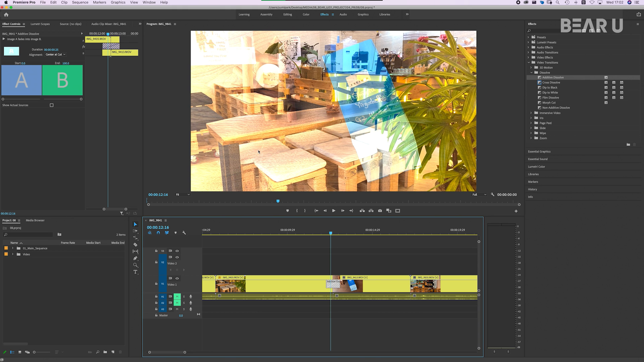Open the Alignment Center at Cut dropdown

56,55
